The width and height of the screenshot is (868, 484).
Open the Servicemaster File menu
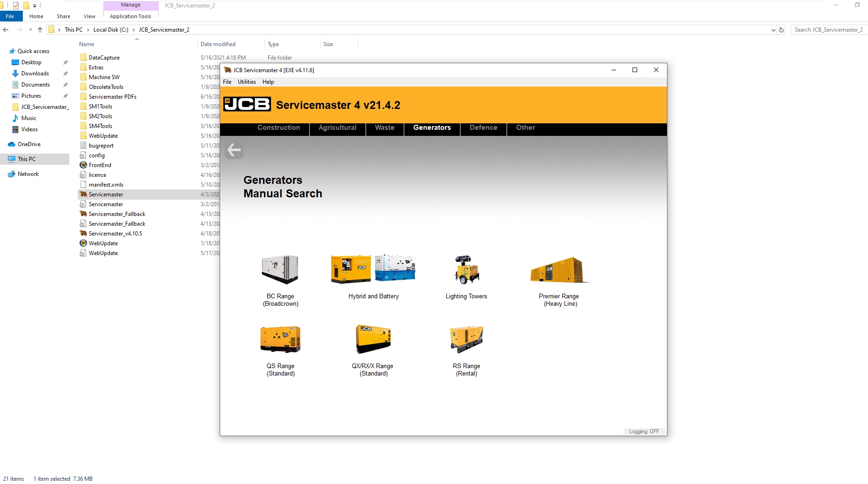[x=227, y=82]
